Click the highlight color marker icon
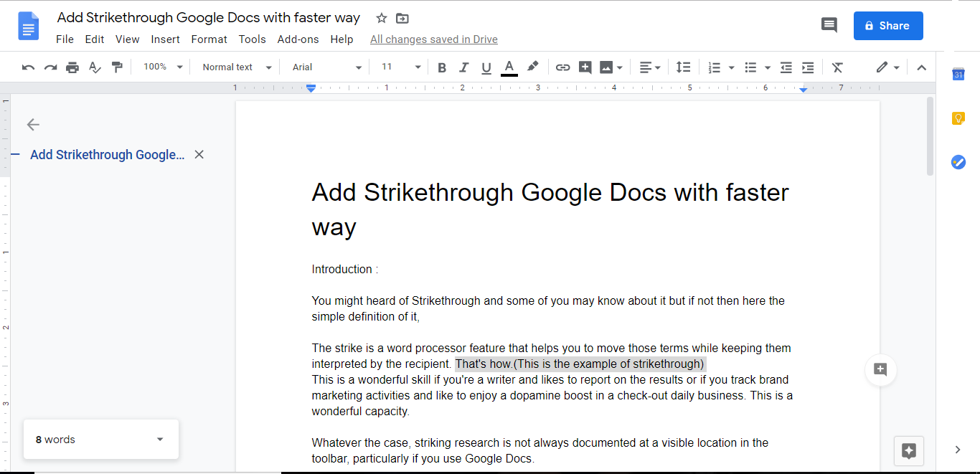Screen dimensions: 980x474 [x=532, y=67]
